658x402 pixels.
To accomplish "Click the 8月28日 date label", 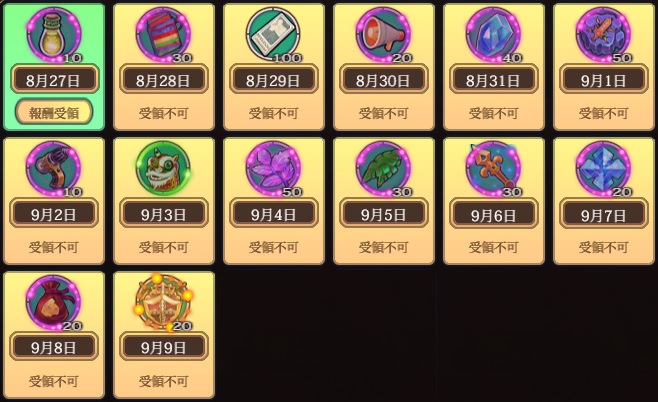I will (x=164, y=79).
